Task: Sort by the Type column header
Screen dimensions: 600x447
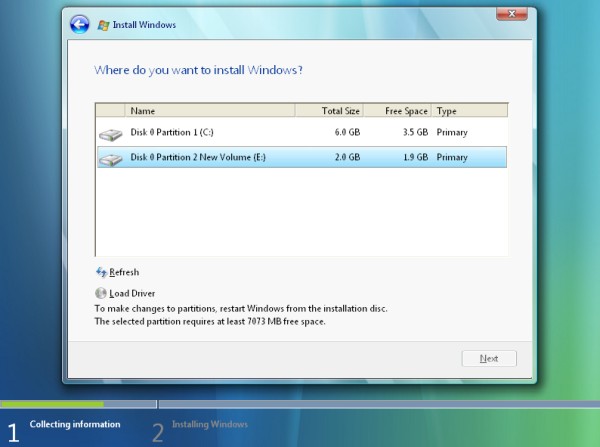Action: coord(470,111)
